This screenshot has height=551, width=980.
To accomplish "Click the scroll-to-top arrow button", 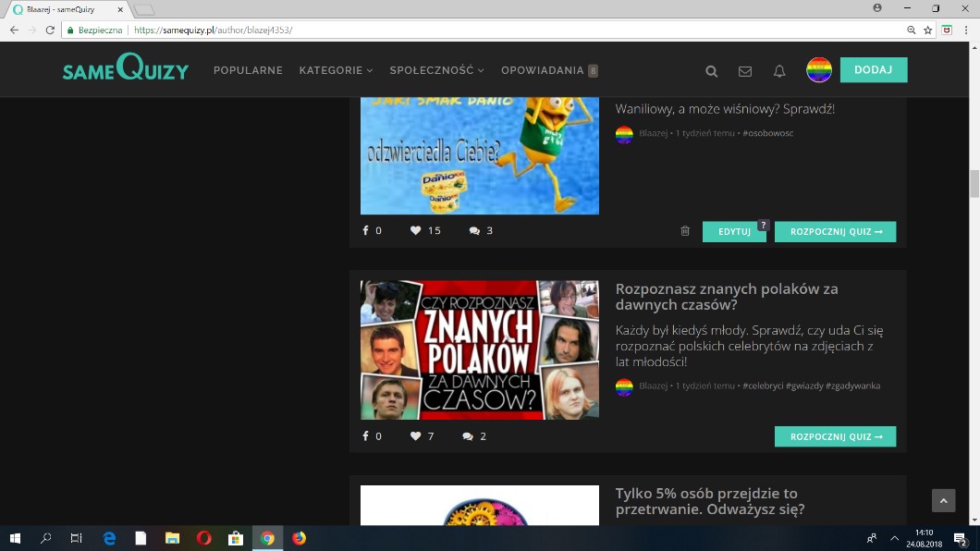I will tap(943, 500).
